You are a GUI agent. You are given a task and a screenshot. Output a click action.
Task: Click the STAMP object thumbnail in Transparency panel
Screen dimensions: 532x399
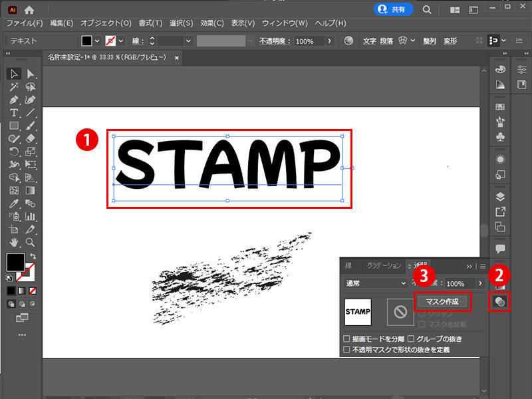357,311
